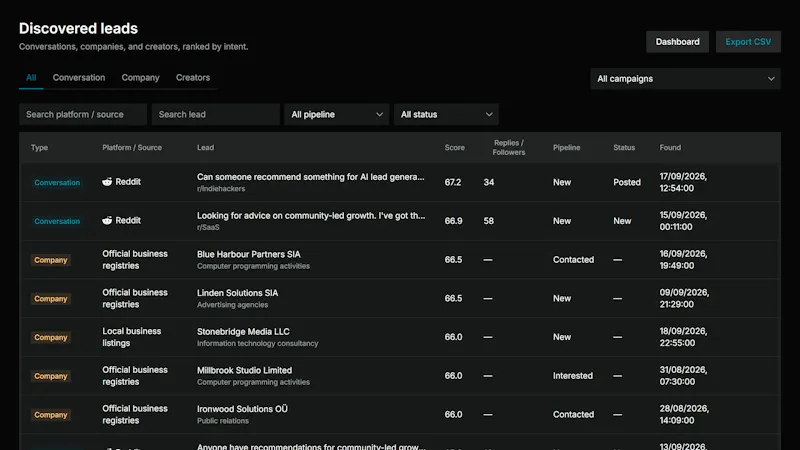This screenshot has width=800, height=450.
Task: Click Interested pipeline for Millbrook Studio
Action: (x=573, y=376)
